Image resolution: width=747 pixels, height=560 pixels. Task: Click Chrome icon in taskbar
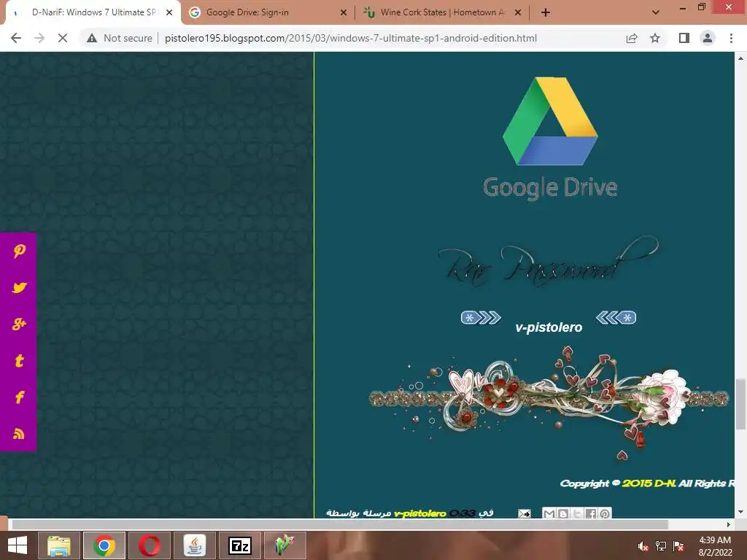(104, 545)
